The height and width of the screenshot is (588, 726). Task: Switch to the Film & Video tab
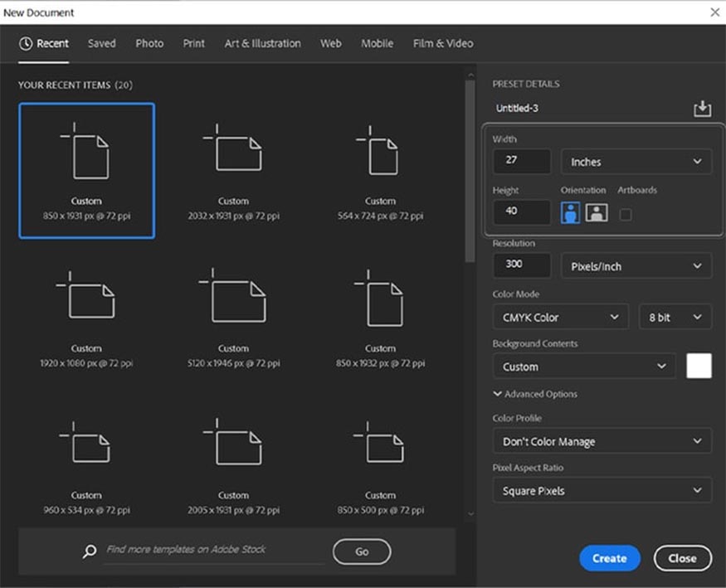(443, 43)
